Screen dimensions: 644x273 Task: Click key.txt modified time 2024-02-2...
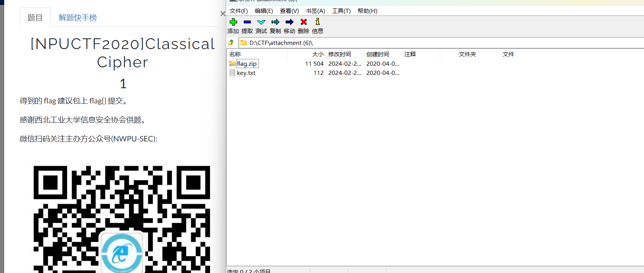(345, 73)
